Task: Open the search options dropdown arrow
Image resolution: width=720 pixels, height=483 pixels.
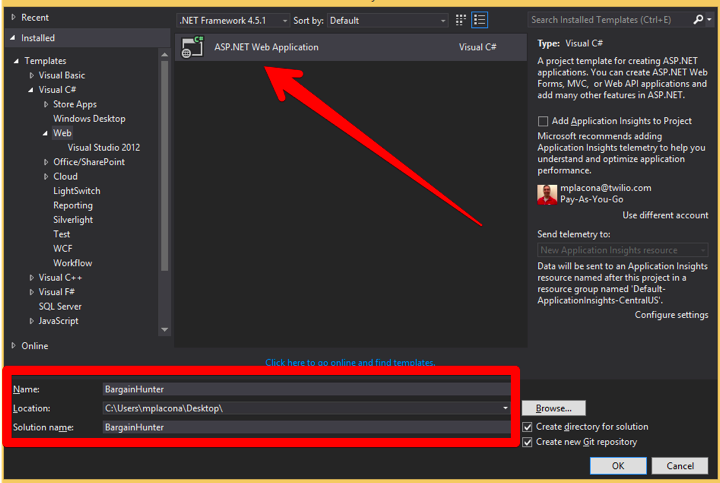Action: [709, 20]
